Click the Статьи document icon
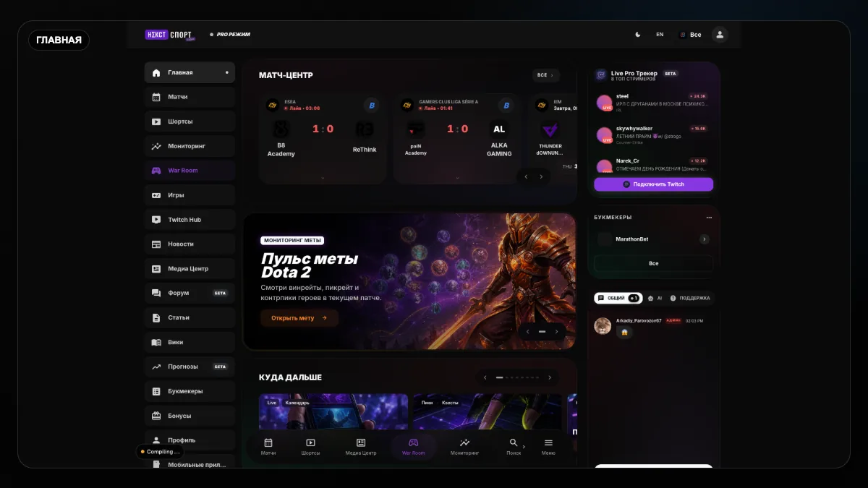 click(156, 318)
